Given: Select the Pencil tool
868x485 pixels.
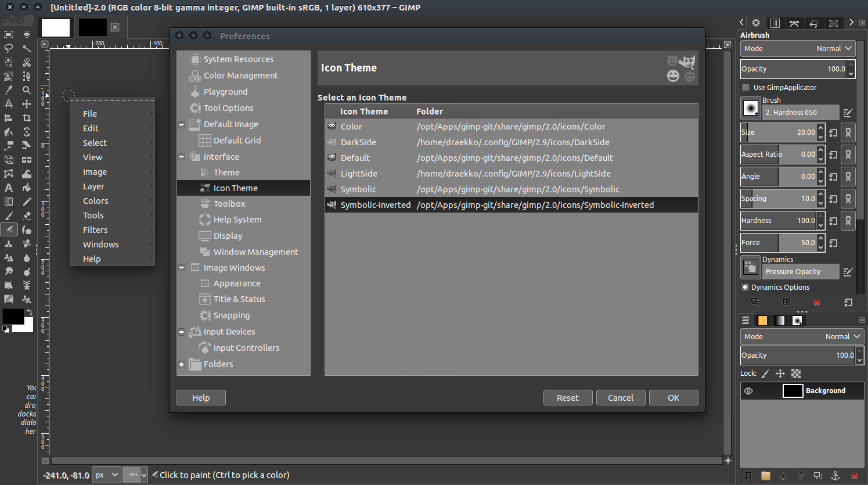Looking at the screenshot, I should (27, 202).
